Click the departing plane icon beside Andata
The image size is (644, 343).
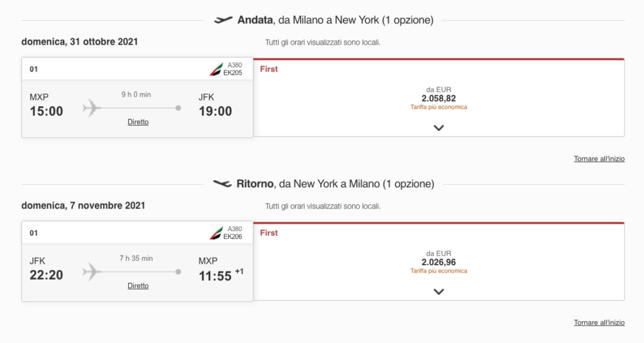[223, 19]
